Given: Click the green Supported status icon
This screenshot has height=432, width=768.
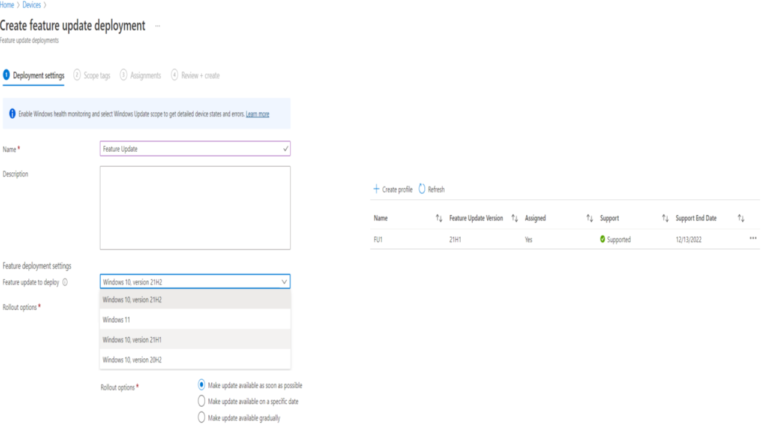Looking at the screenshot, I should coord(602,239).
